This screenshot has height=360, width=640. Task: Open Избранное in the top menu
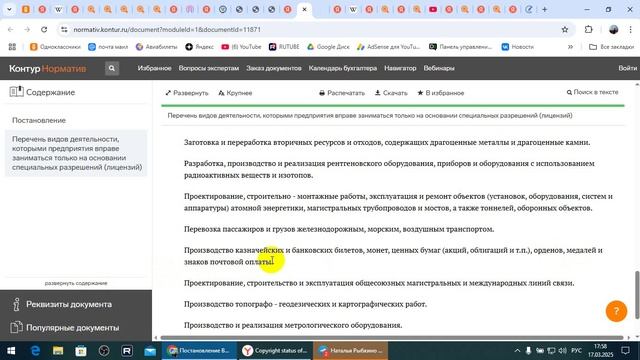[154, 68]
